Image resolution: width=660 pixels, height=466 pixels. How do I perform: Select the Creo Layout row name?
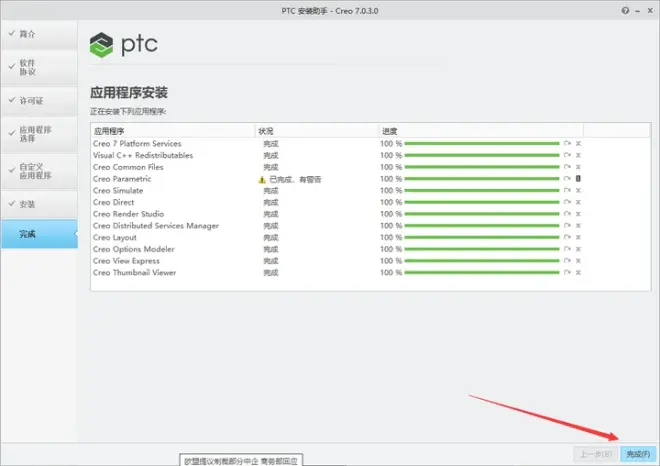(115, 237)
